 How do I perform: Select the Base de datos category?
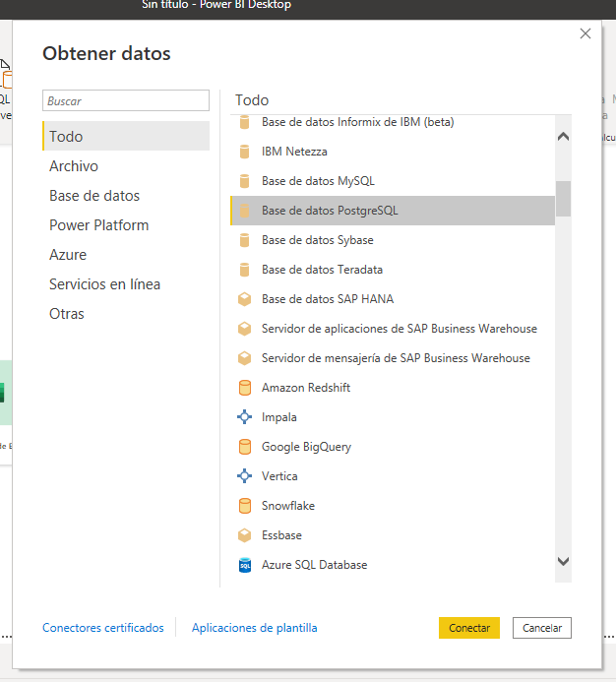point(126,195)
